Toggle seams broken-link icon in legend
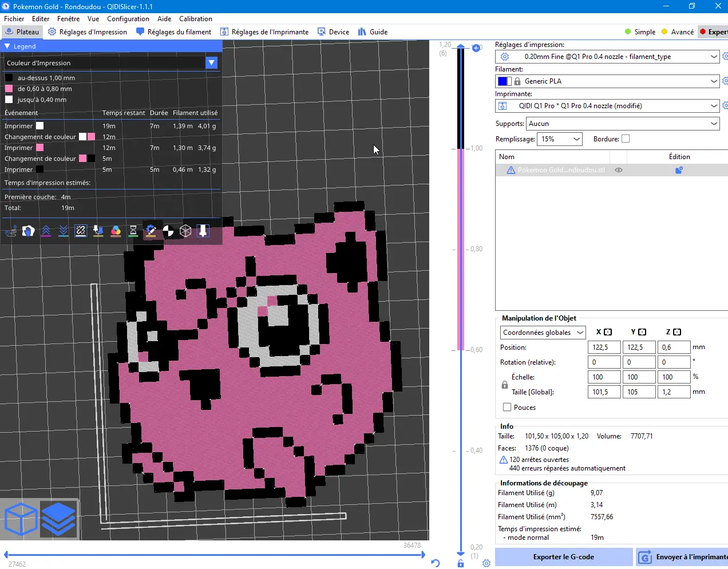 click(x=81, y=231)
